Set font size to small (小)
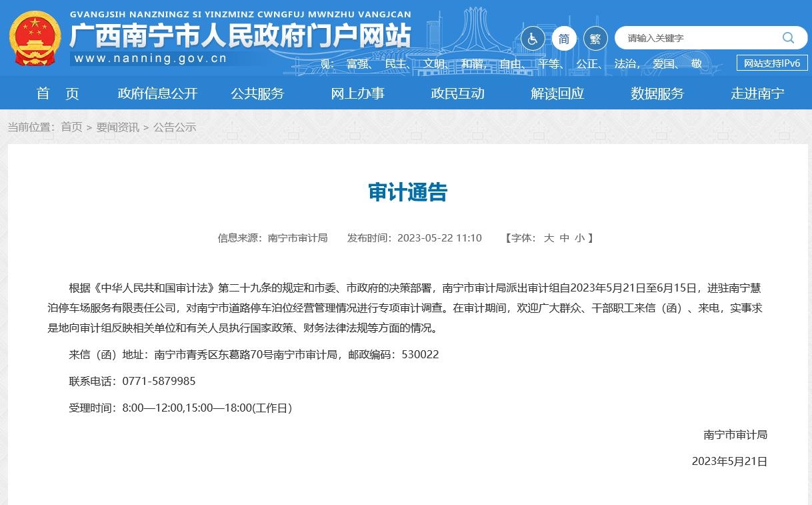Viewport: 812px width, 505px height. click(580, 238)
